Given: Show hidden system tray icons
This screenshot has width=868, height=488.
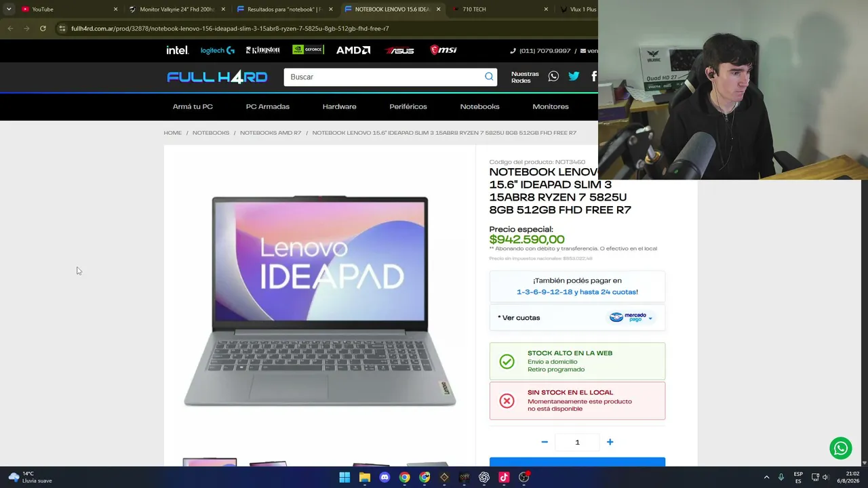Looking at the screenshot, I should pyautogui.click(x=766, y=477).
